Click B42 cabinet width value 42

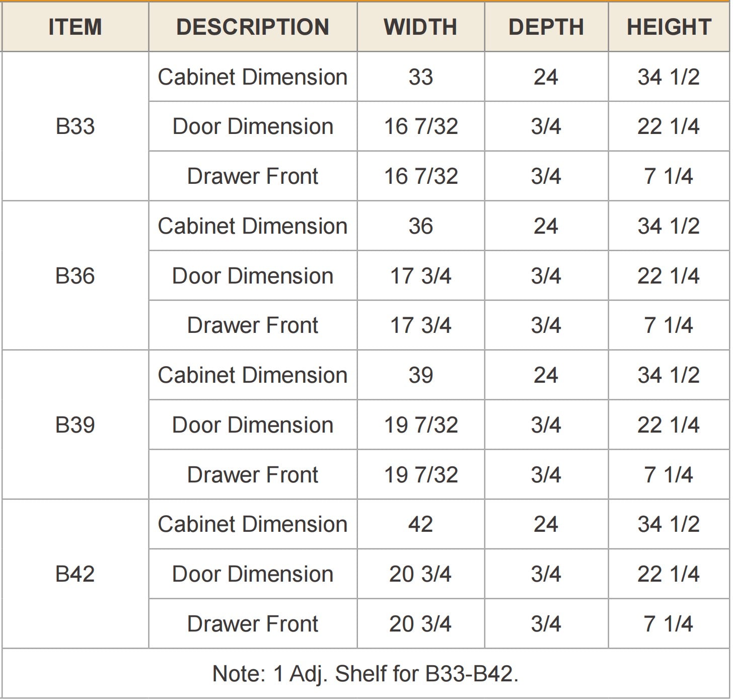421,524
